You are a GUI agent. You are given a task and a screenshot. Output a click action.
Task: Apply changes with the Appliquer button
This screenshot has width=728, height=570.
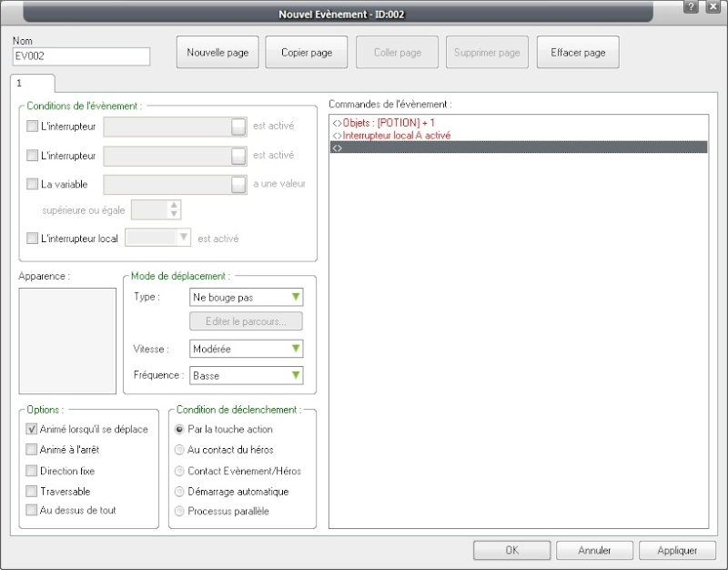pos(677,551)
